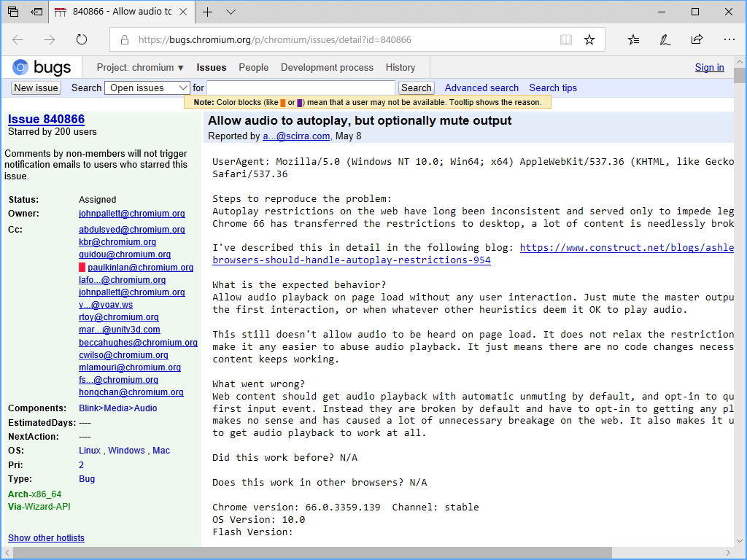Click the Add notes pen icon in toolbar
Image resolution: width=747 pixels, height=560 pixels.
[665, 39]
